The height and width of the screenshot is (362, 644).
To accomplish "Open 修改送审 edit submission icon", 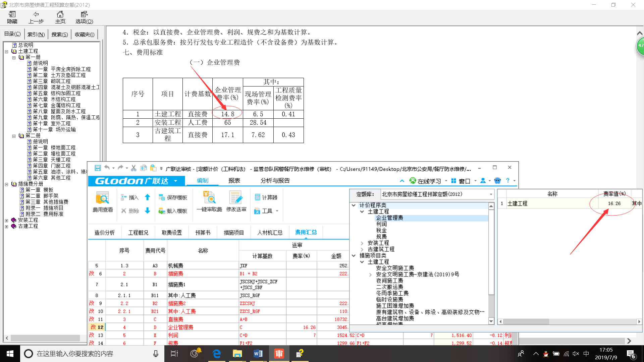I will pyautogui.click(x=236, y=202).
